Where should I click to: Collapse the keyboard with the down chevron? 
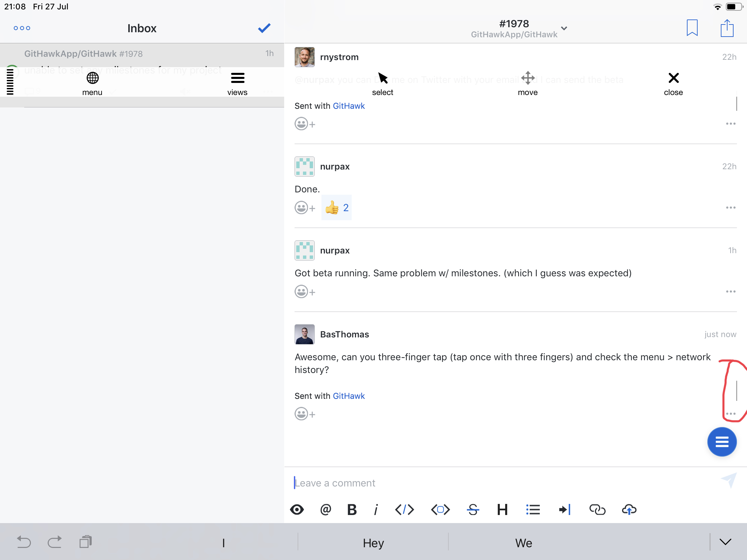pyautogui.click(x=725, y=542)
